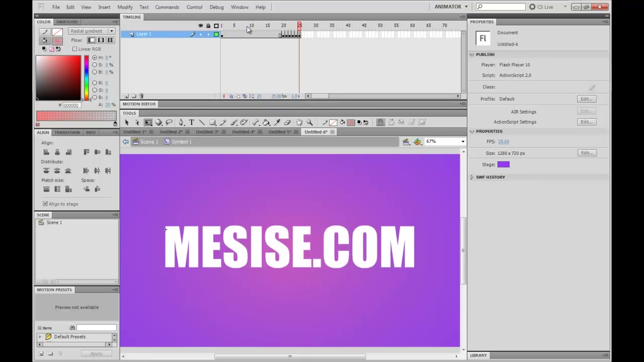Select the Zoom magnifier tool
The image size is (644, 362).
click(x=310, y=122)
